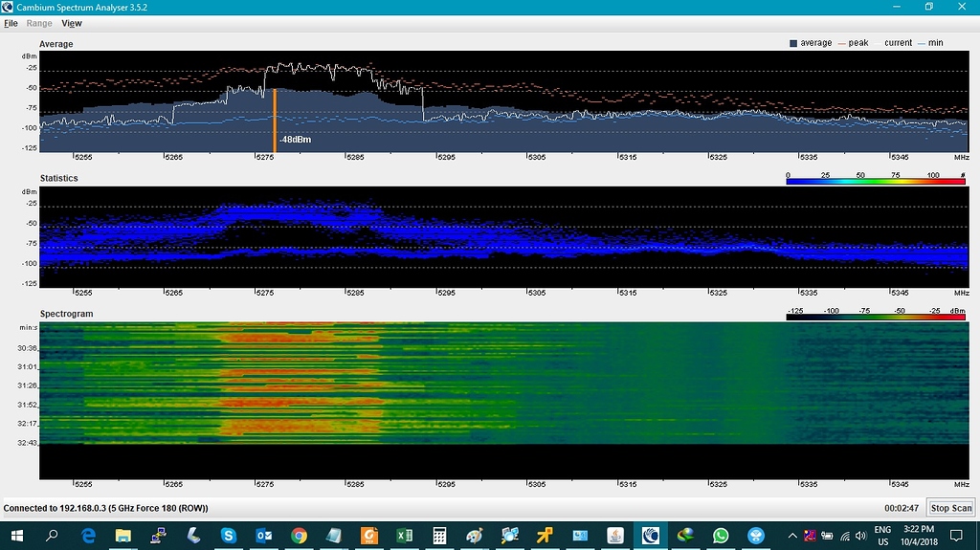
Task: Open the Java app in taskbar
Action: [615, 536]
